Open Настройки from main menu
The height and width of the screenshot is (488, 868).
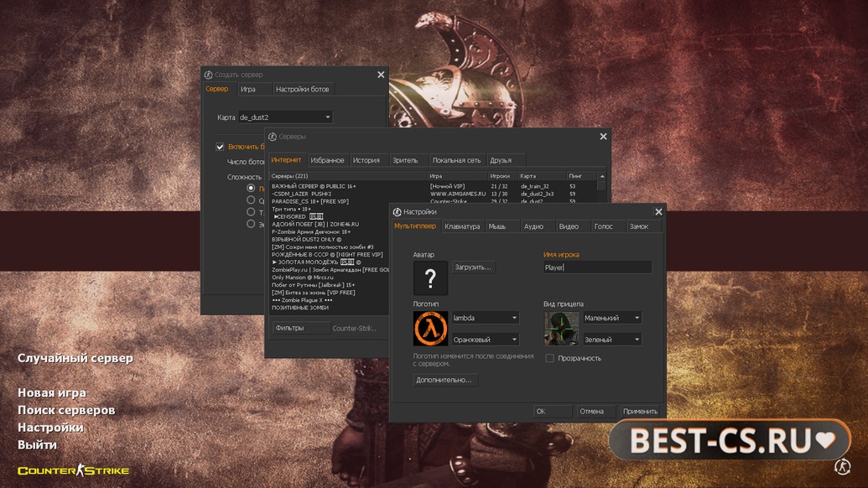[x=51, y=427]
